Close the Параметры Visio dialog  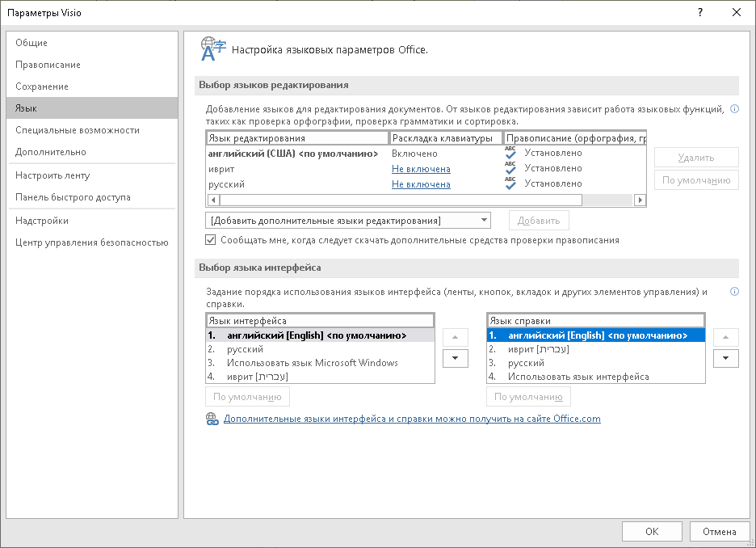737,13
